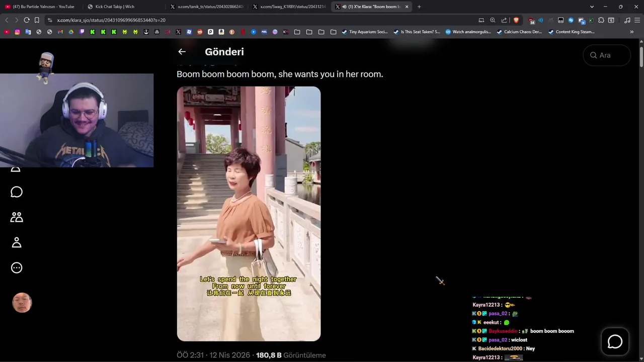Open the Gmail bookmark icon
This screenshot has height=362, width=644.
pyautogui.click(x=60, y=32)
